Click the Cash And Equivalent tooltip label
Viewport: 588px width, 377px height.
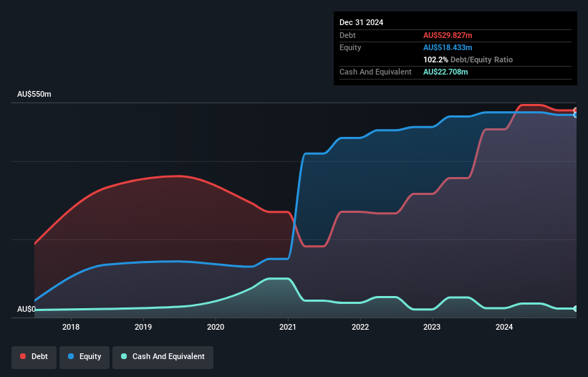[x=375, y=72]
